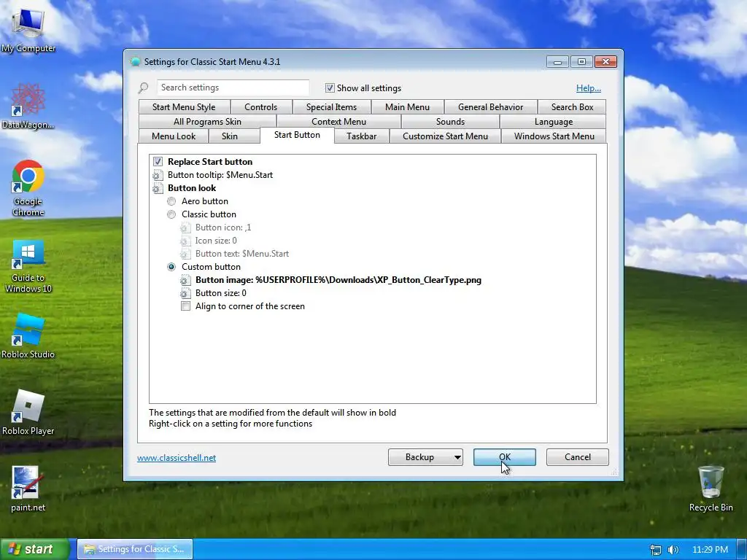Open DataWagon desktop shortcut

[28, 106]
